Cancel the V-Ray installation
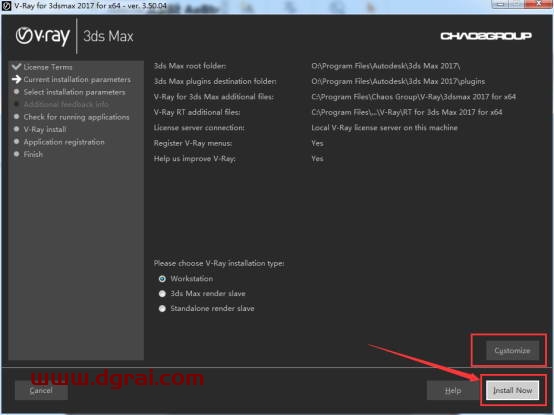This screenshot has width=554, height=415. tap(41, 390)
